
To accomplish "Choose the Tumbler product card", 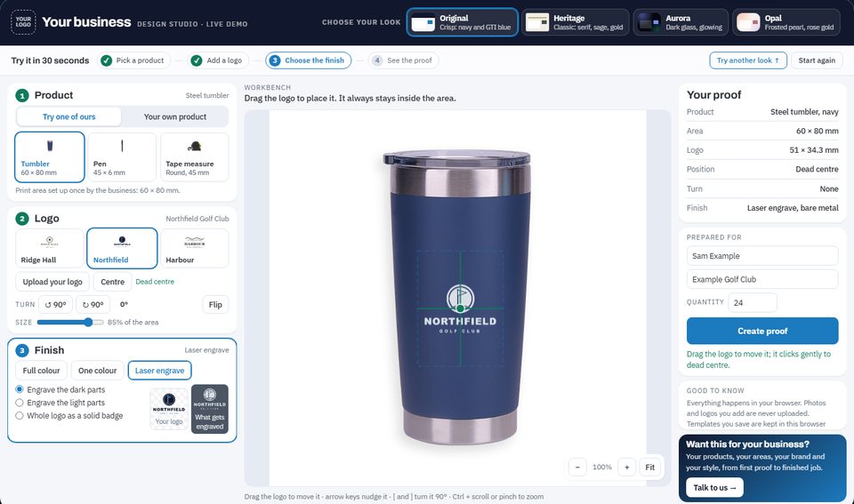I will tap(50, 156).
